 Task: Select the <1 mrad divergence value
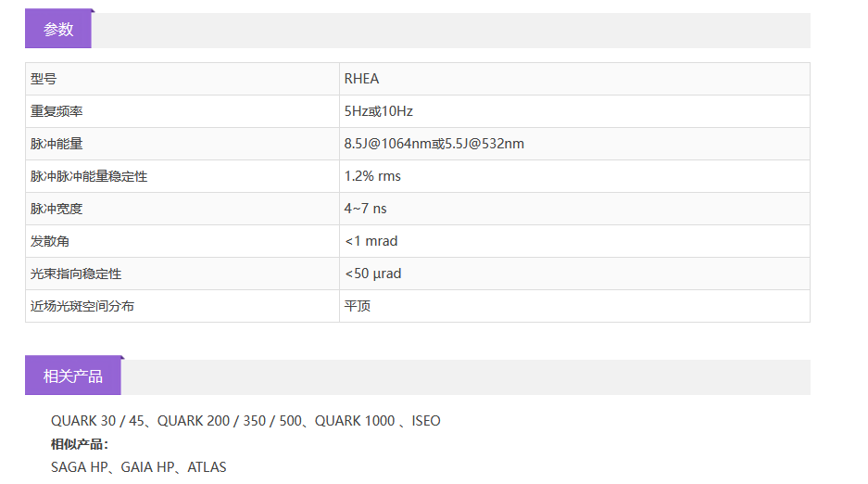click(x=371, y=241)
